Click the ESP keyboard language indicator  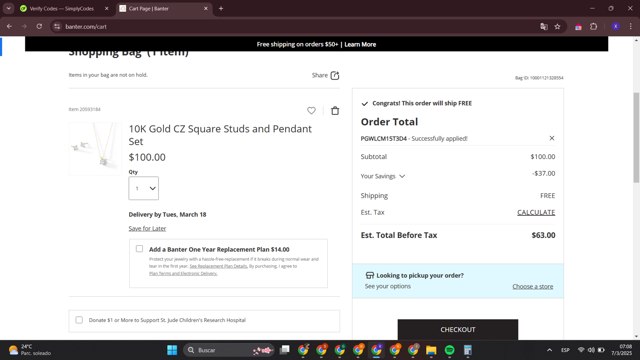[565, 350]
